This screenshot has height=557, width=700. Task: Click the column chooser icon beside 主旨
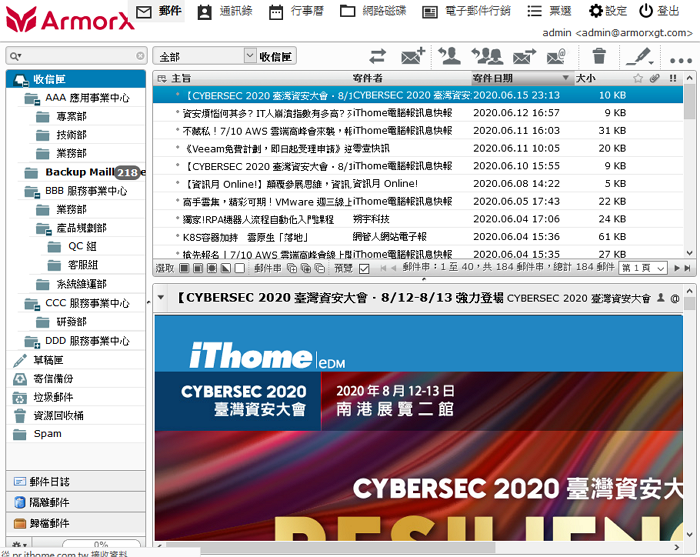point(162,79)
